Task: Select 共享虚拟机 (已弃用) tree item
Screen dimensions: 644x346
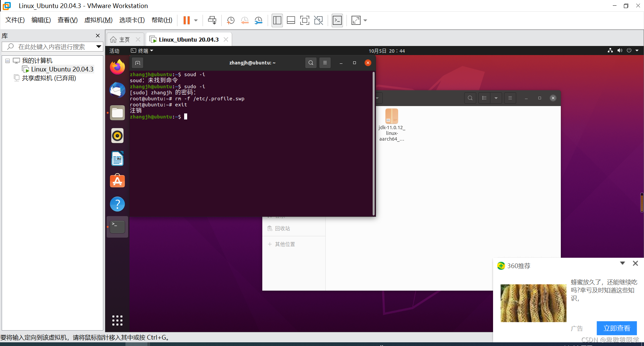Action: click(x=49, y=78)
